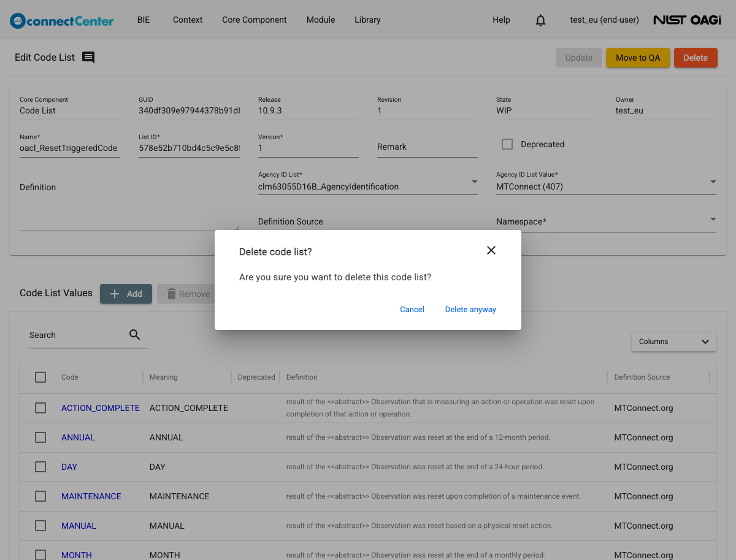736x560 pixels.
Task: Click the MAINTENANCE meaning cell
Action: click(x=180, y=496)
